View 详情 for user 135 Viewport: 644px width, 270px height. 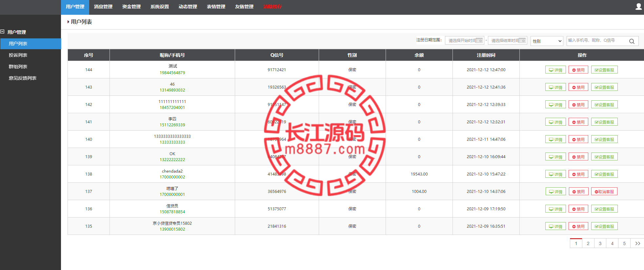555,226
